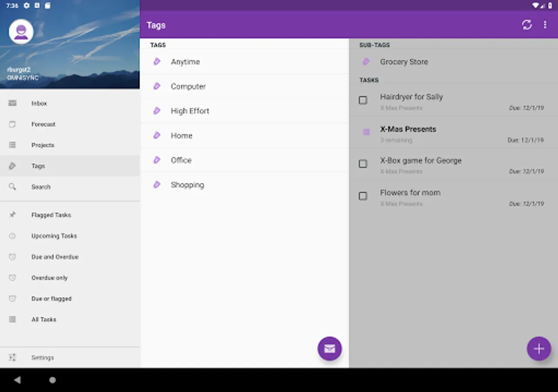This screenshot has height=392, width=558.
Task: Tap the Android back navigation button
Action: 17,380
